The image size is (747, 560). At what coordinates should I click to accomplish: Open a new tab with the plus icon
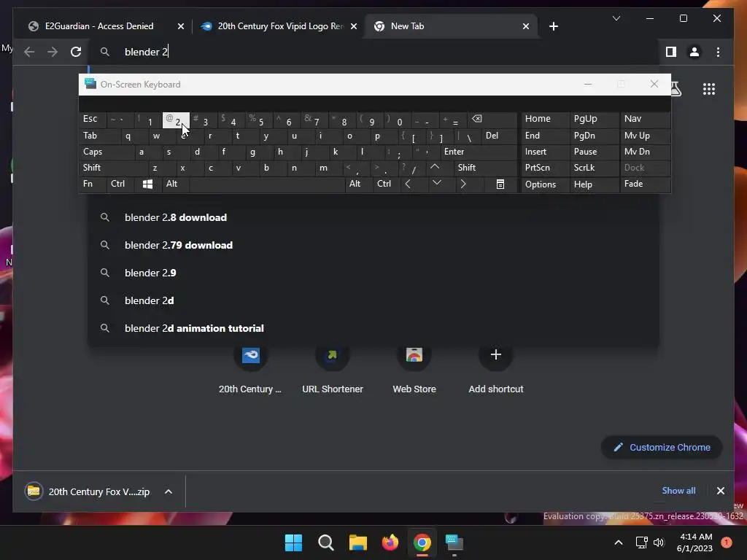click(x=553, y=27)
